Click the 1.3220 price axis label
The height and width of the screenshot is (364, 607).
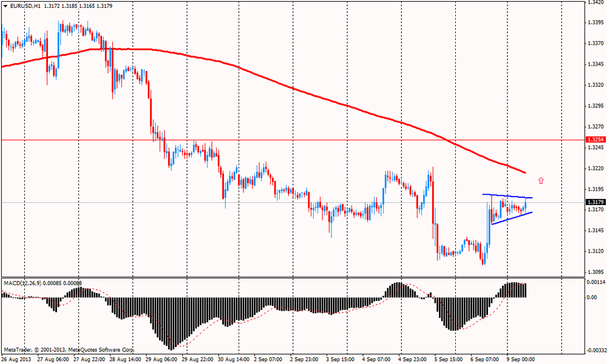point(595,169)
